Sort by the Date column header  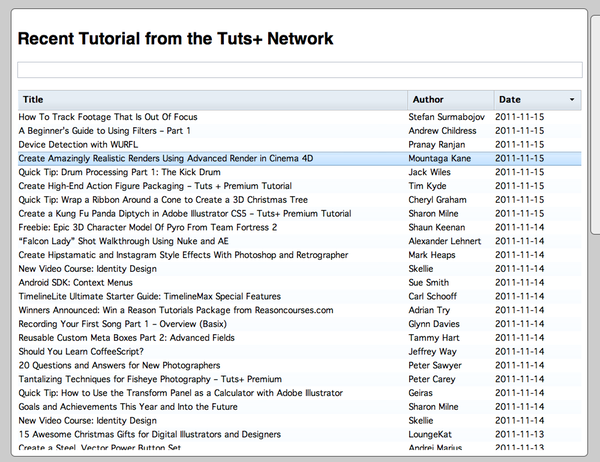tap(538, 100)
